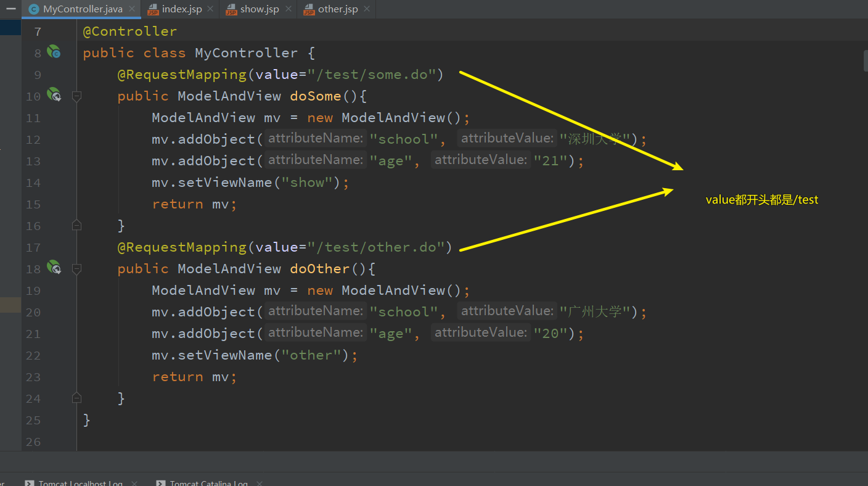Click the attributeValue hint on line 13
Image resolution: width=868 pixels, height=486 pixels.
tap(480, 160)
